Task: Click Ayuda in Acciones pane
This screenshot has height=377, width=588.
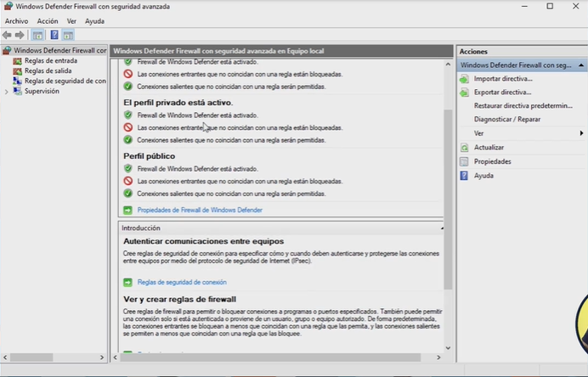Action: click(x=483, y=176)
